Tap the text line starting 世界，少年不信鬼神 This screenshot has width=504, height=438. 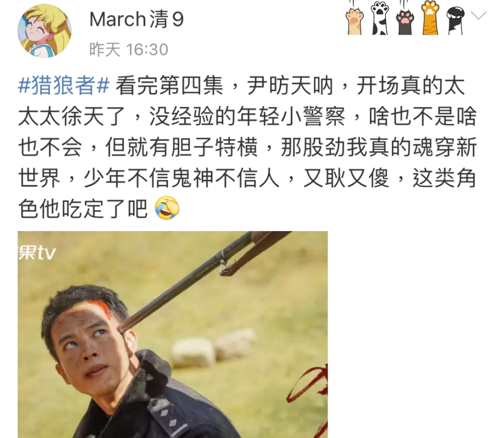point(247,178)
